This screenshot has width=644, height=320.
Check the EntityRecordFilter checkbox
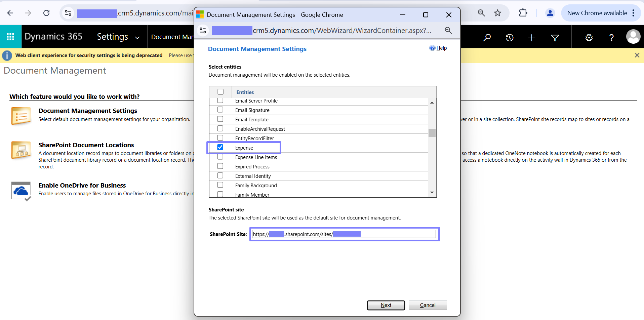(220, 138)
